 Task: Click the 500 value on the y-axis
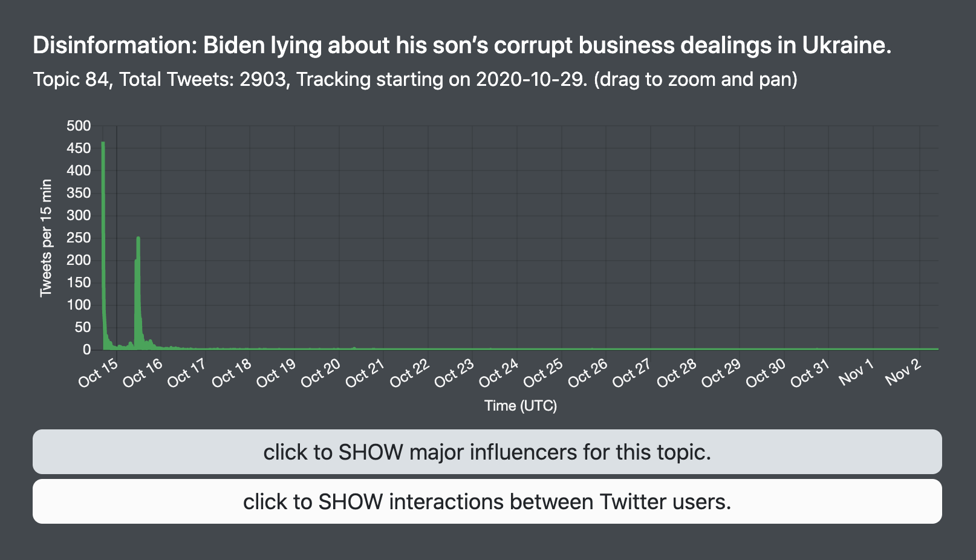(x=79, y=126)
